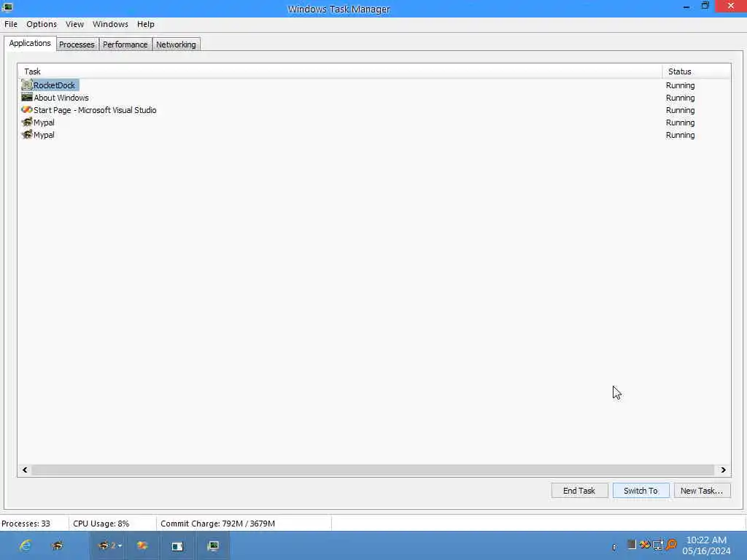The width and height of the screenshot is (747, 560).
Task: Open the grouped Mypal windows taskbar button
Action: click(x=109, y=545)
